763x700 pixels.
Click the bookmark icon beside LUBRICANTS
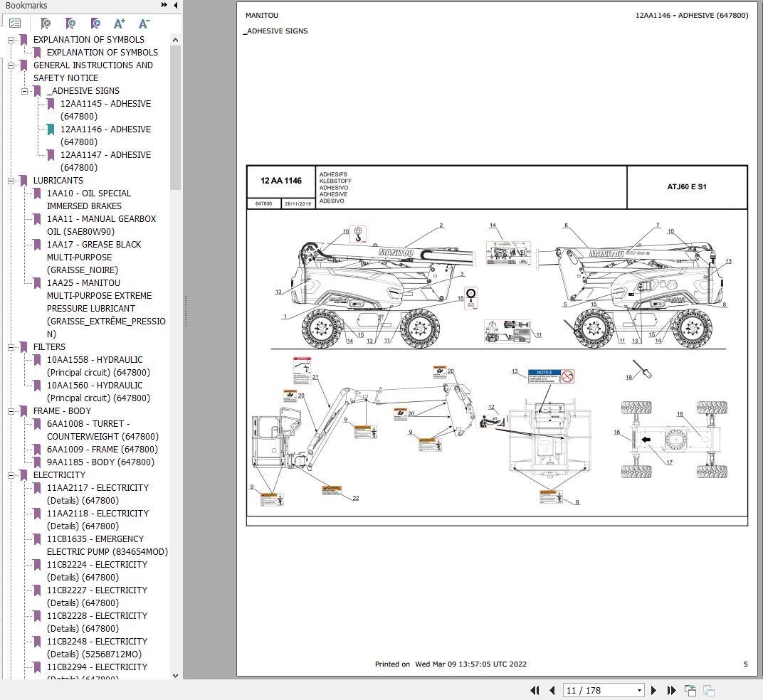(x=23, y=181)
